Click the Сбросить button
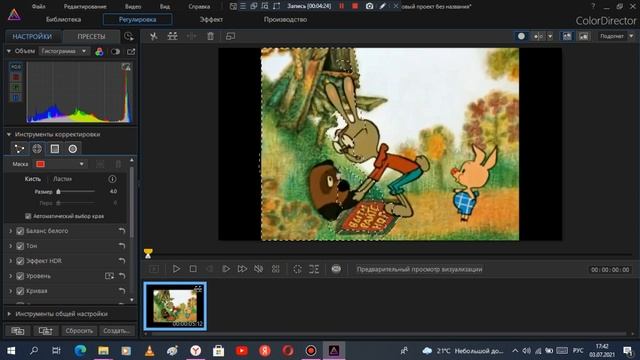Viewport: 640px width, 360px height. tap(79, 331)
